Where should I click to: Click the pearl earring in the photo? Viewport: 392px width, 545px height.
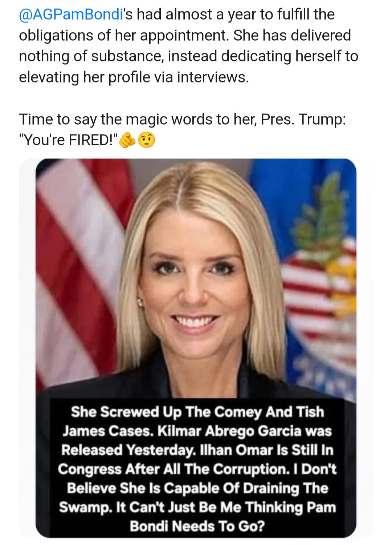click(139, 301)
